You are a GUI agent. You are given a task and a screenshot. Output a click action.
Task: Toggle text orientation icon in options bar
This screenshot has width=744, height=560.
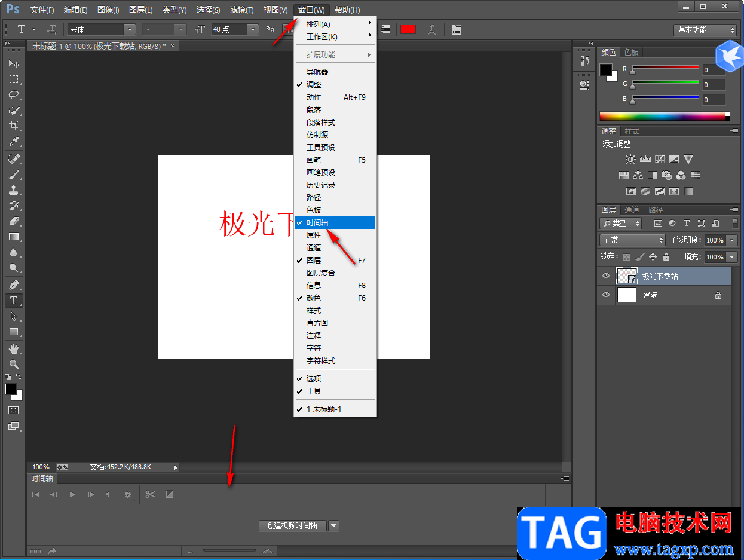[52, 29]
